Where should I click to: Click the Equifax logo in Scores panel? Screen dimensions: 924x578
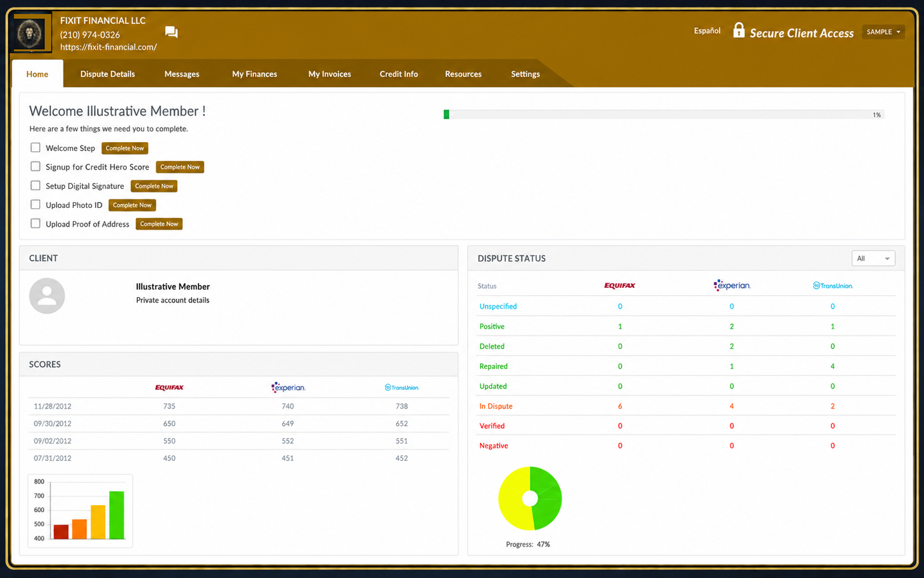tap(170, 387)
